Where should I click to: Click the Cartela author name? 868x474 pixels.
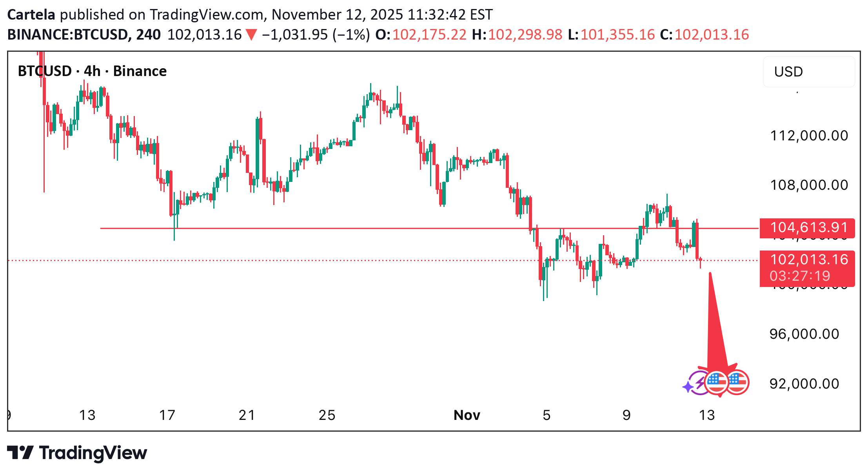31,15
